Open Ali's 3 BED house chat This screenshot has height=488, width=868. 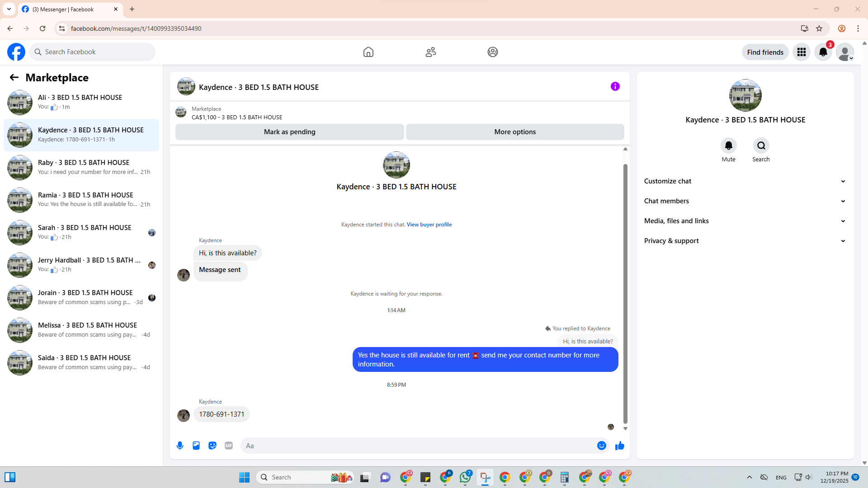pos(81,102)
